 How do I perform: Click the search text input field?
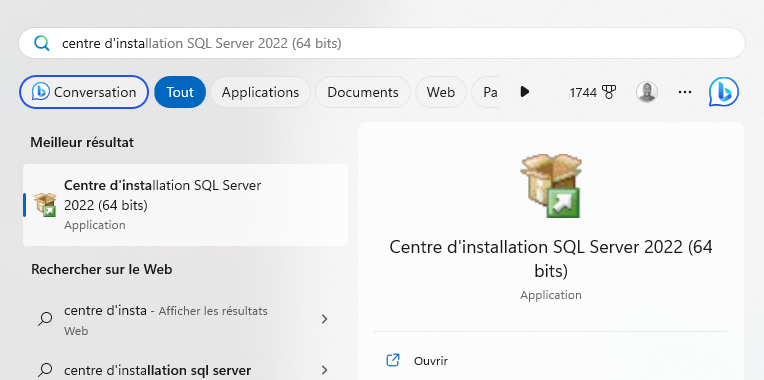coord(382,43)
